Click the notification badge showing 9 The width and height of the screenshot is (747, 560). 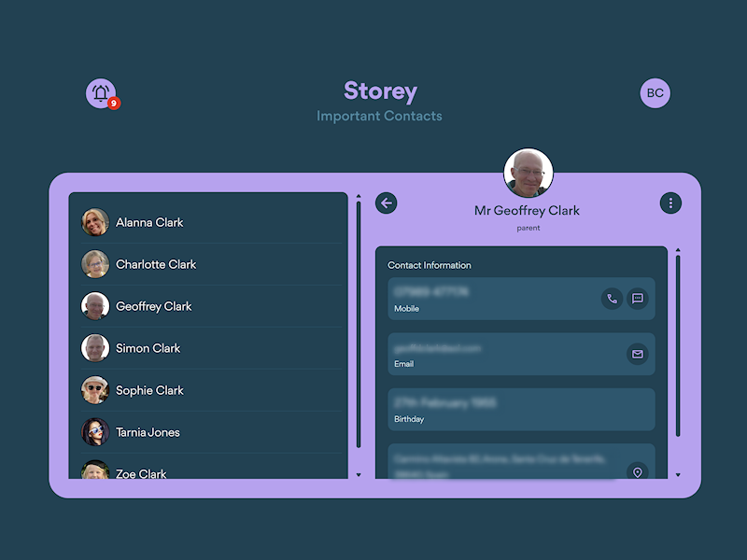tap(113, 104)
